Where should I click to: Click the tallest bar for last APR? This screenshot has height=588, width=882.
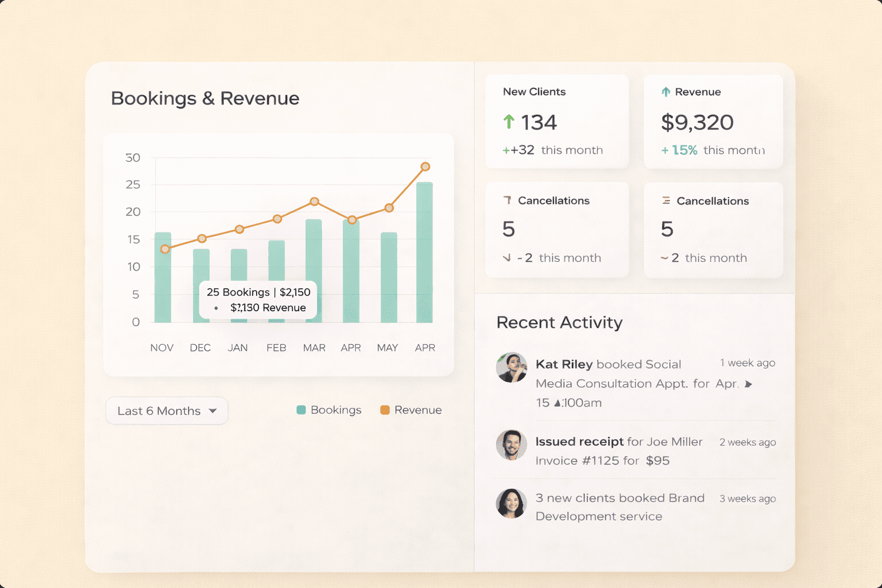pyautogui.click(x=424, y=253)
